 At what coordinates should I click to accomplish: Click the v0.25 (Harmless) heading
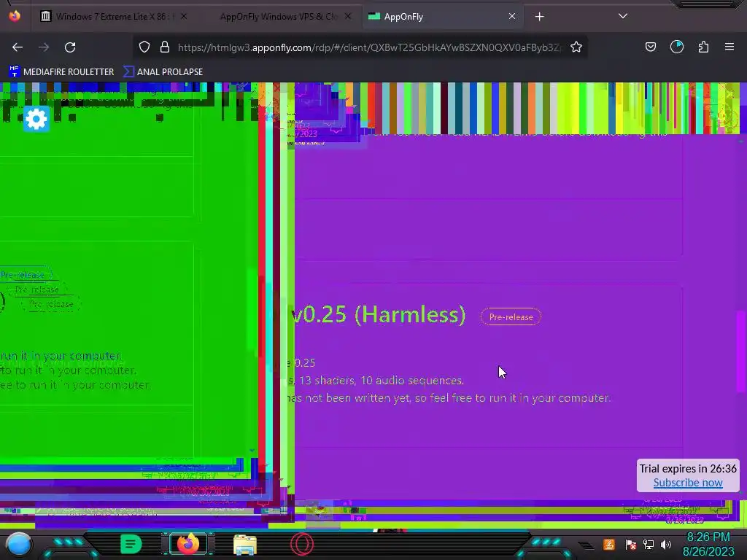pos(379,315)
